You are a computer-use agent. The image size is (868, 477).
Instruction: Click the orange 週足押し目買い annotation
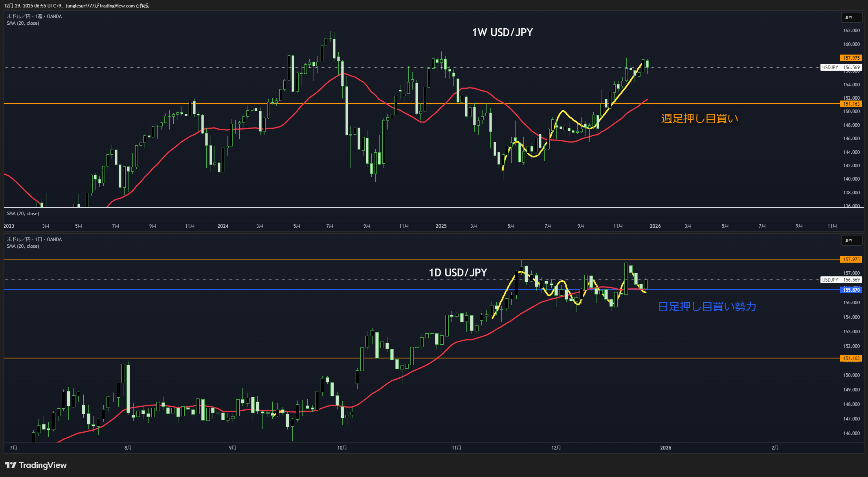(699, 118)
